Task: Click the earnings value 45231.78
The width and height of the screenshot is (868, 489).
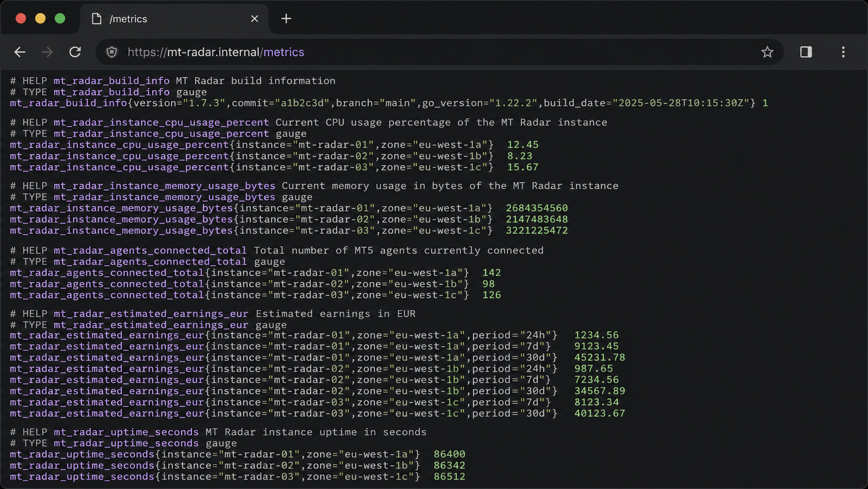Action: (x=600, y=358)
